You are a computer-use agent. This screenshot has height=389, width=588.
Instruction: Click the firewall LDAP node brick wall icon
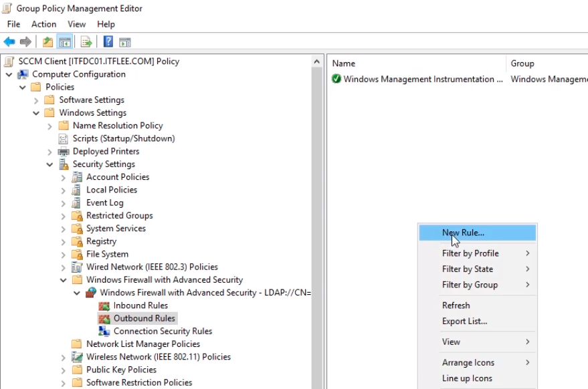pos(91,292)
